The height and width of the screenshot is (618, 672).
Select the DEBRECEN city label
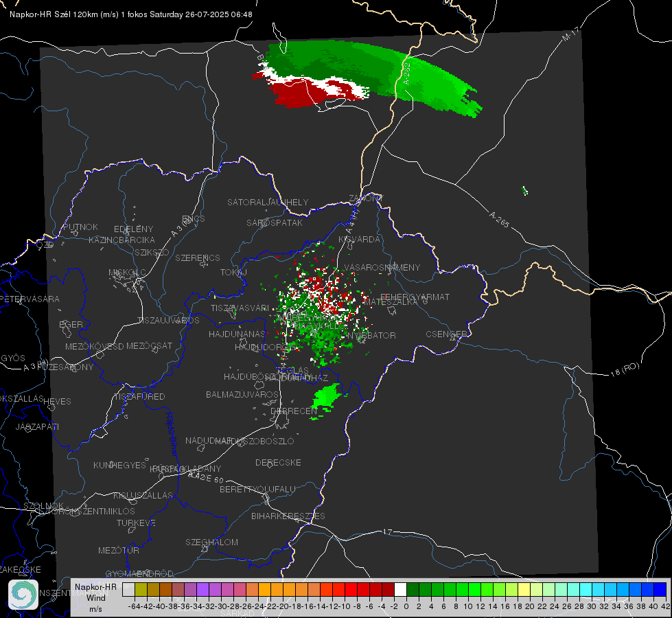(x=294, y=411)
